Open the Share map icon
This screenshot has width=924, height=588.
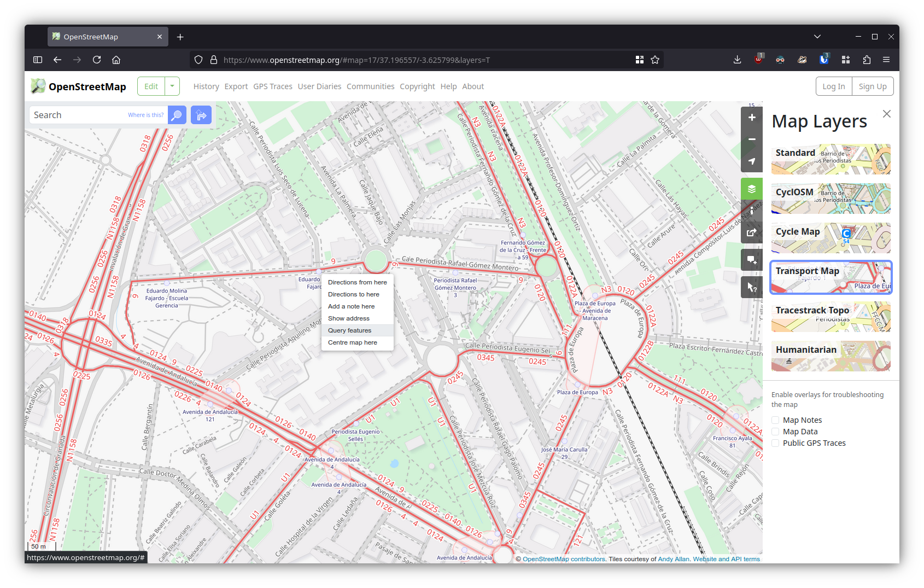pos(752,232)
